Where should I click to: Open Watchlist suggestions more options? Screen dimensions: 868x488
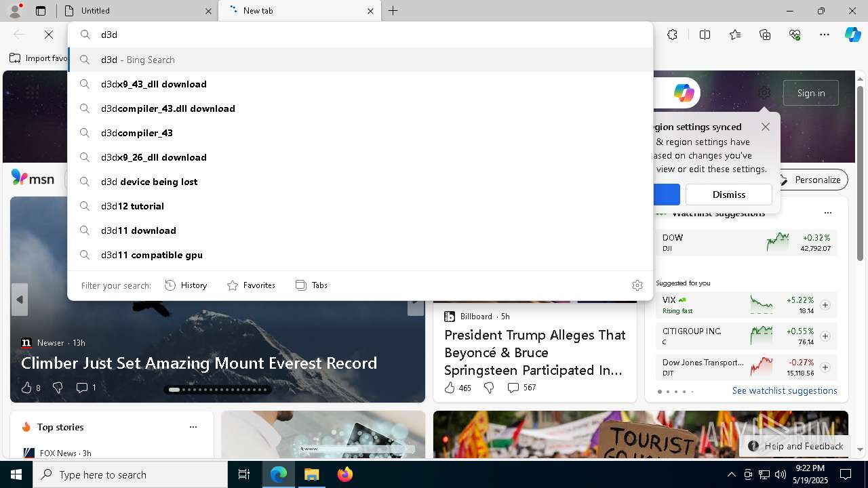tap(827, 213)
